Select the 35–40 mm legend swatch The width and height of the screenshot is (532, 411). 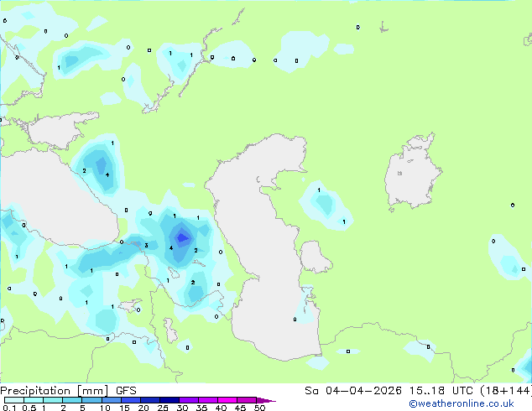click(208, 400)
